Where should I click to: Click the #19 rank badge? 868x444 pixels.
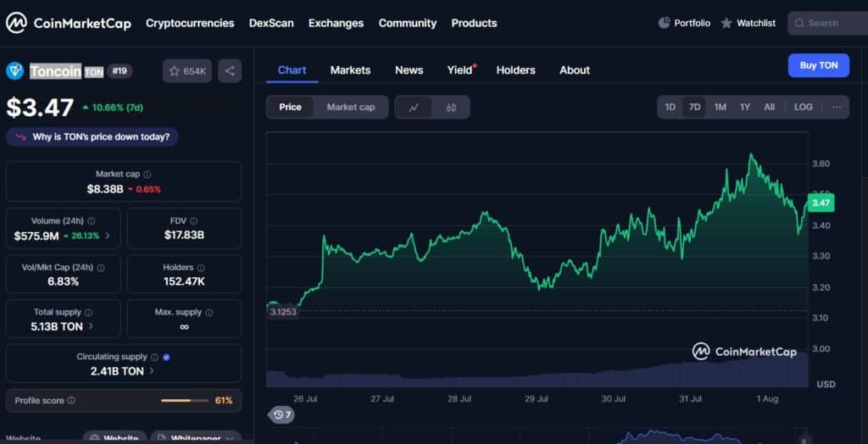[x=120, y=71]
